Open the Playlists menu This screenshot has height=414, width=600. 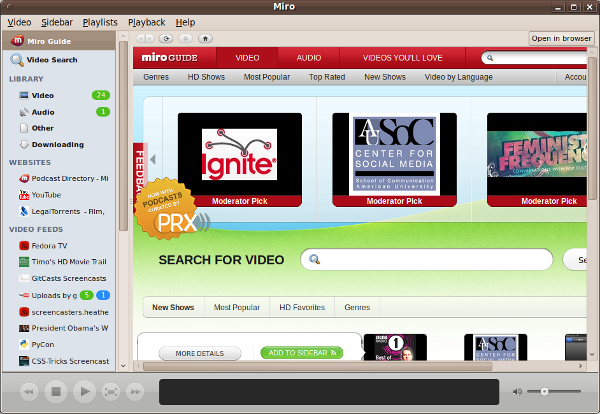[100, 23]
